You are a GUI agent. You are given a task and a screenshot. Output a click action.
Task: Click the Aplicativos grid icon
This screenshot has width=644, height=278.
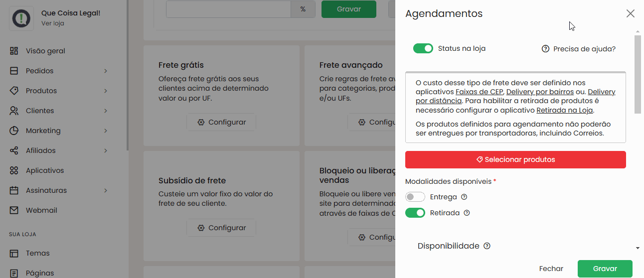click(x=14, y=170)
